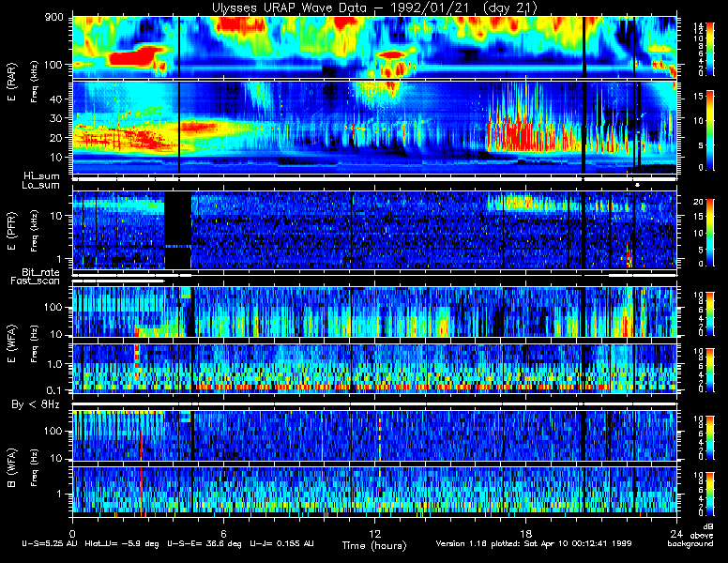Screen dimensions: 728x563
Task: Click the U-S=5.25 AU distance text
Action: (x=50, y=543)
